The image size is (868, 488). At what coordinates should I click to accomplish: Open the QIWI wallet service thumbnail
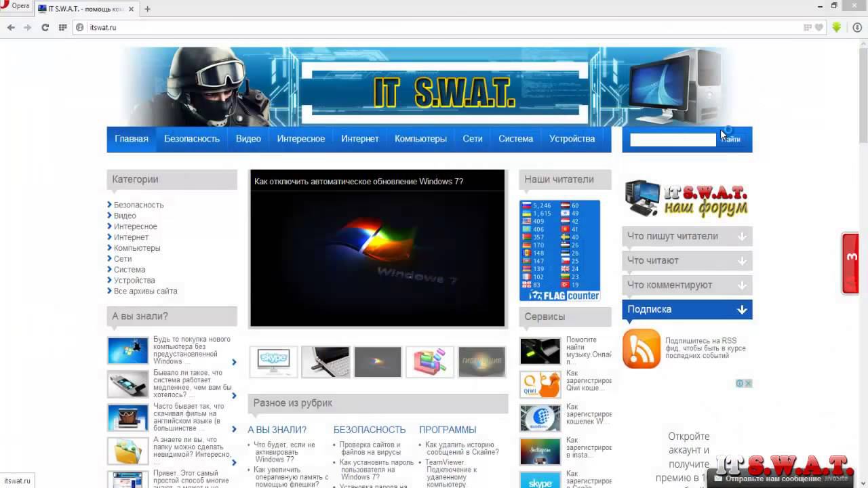[x=540, y=384]
